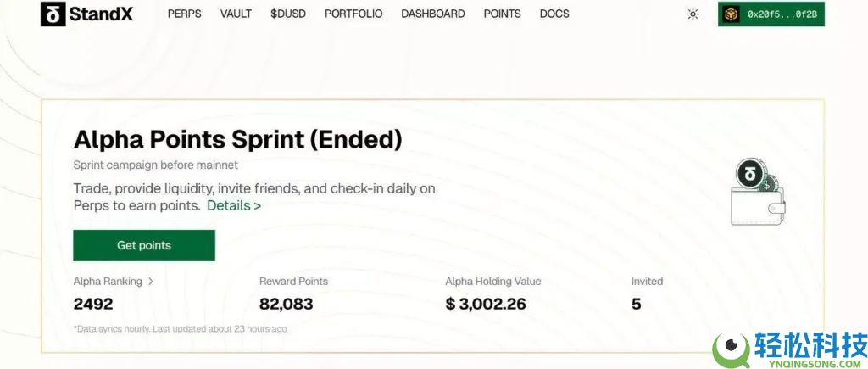Select the POINTS navigation item
This screenshot has width=868, height=369.
click(x=502, y=14)
